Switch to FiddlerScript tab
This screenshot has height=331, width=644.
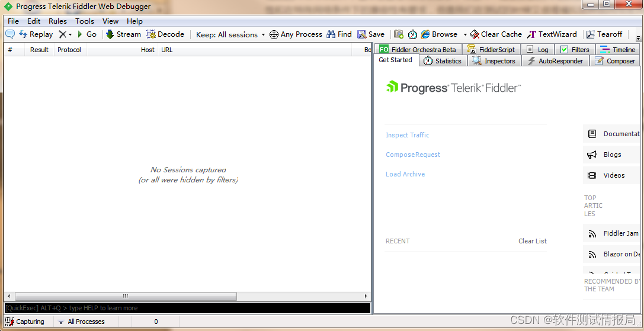[x=491, y=49]
